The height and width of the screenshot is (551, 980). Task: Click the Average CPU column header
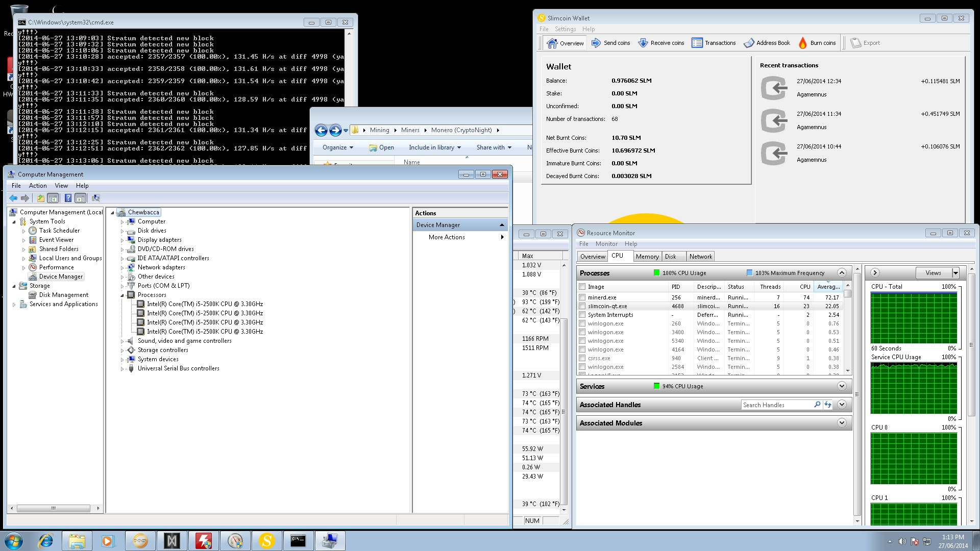click(x=828, y=287)
